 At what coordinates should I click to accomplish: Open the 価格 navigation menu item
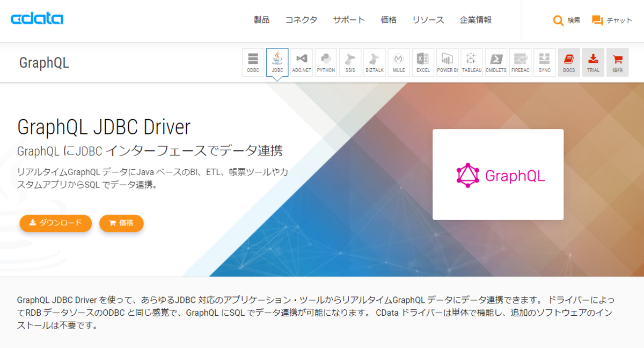(x=389, y=20)
